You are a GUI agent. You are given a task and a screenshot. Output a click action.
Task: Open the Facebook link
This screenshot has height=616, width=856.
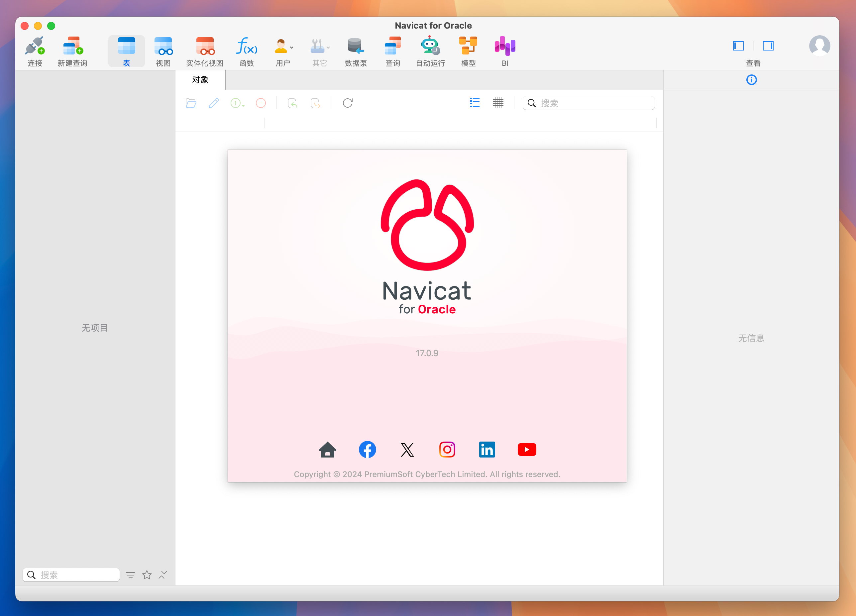coord(367,450)
